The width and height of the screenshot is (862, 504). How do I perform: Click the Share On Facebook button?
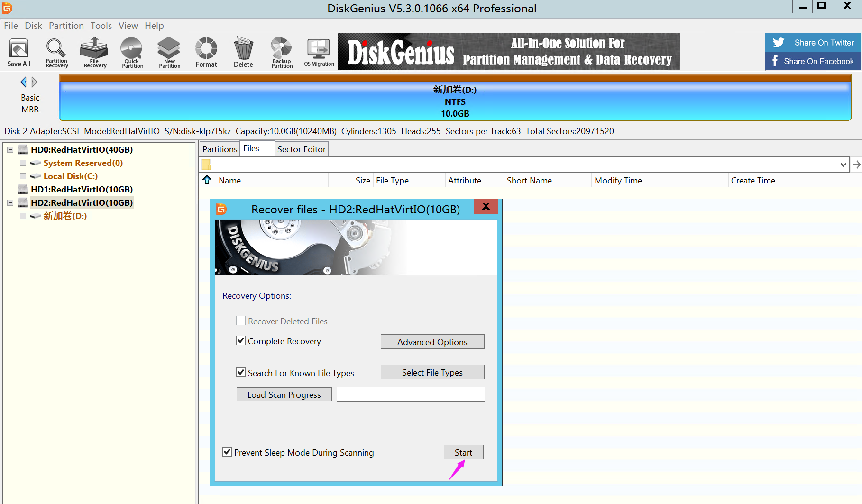pos(813,61)
